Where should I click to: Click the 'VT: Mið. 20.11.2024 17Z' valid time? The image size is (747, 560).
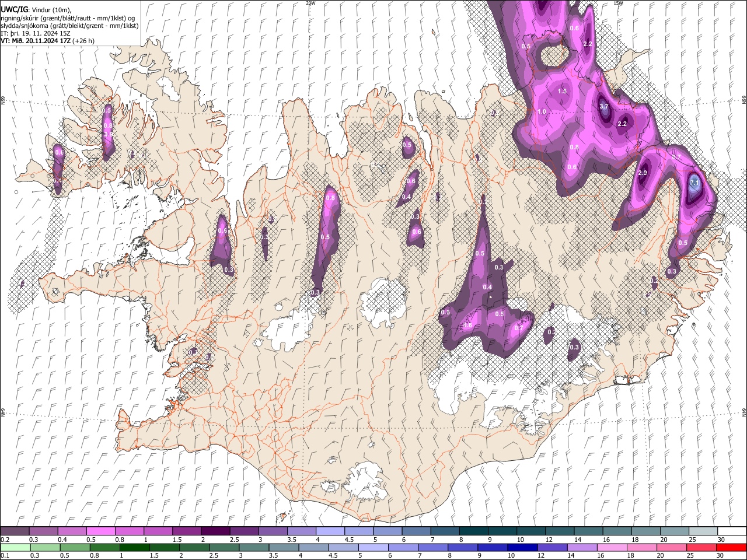pos(36,41)
